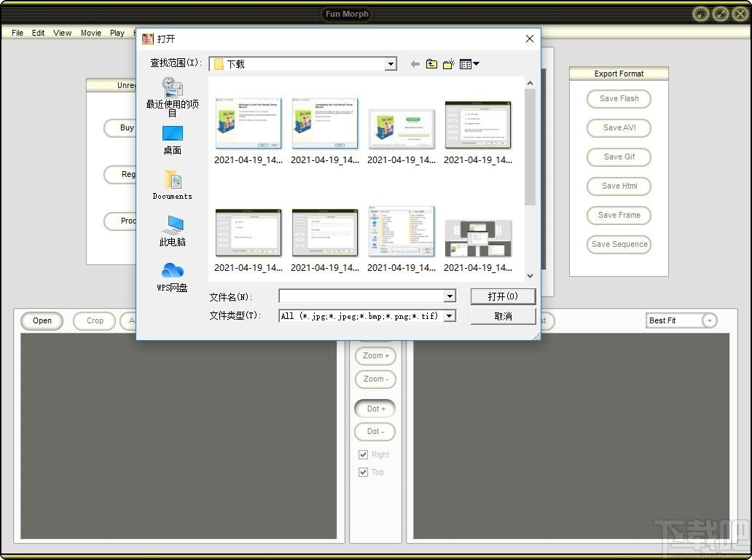
Task: Open the View menu
Action: [x=63, y=33]
